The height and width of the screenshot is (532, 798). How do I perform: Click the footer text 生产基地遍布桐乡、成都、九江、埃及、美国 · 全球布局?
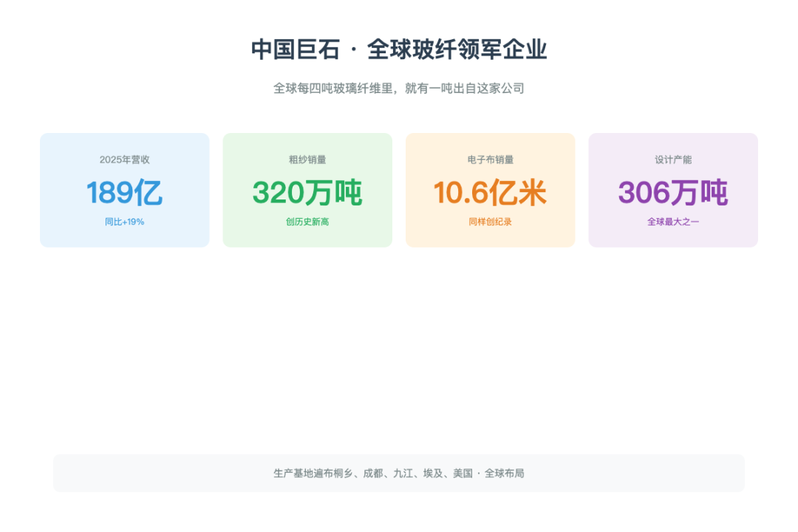click(x=399, y=474)
